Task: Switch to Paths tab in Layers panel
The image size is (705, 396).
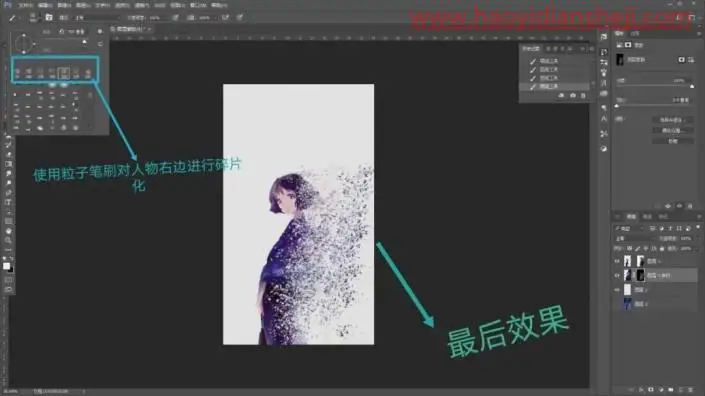Action: pyautogui.click(x=663, y=217)
